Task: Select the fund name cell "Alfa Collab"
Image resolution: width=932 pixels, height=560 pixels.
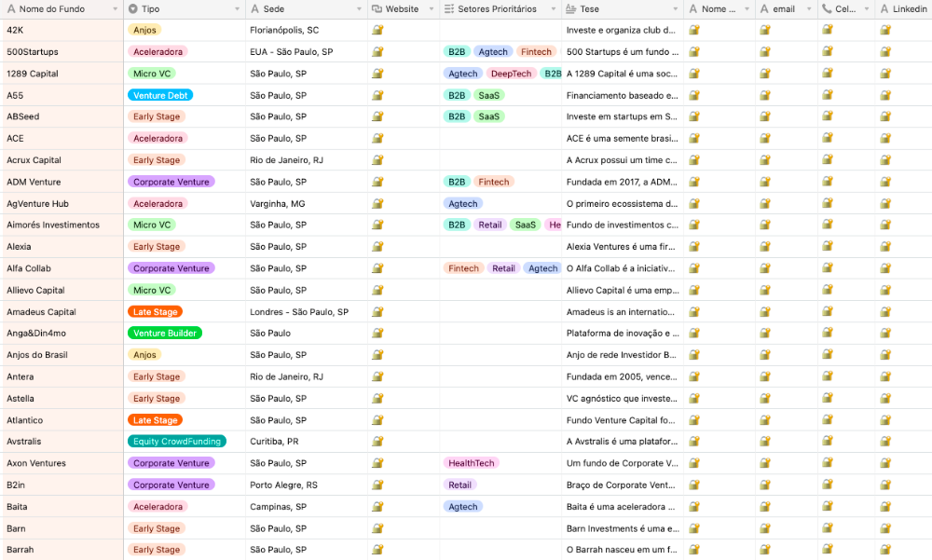Action: click(62, 268)
